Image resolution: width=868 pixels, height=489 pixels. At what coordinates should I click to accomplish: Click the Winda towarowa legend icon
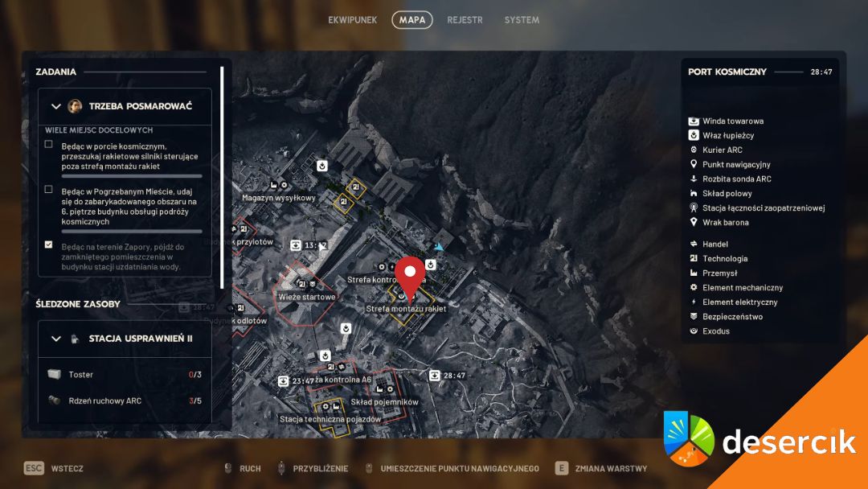[x=694, y=121]
